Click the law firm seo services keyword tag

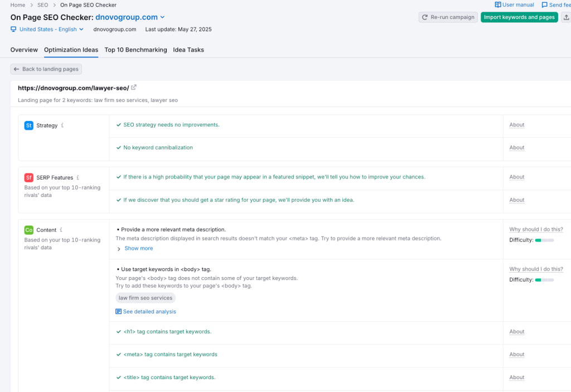click(146, 298)
